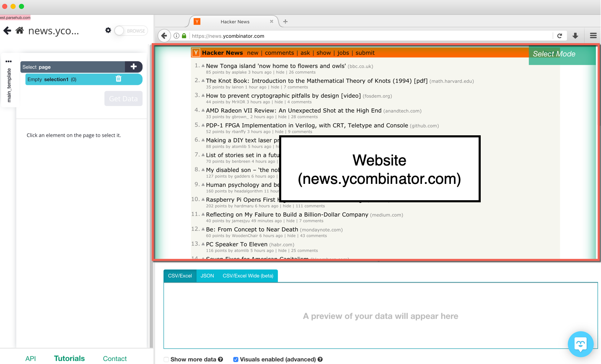Focus the URL address bar

pyautogui.click(x=371, y=36)
